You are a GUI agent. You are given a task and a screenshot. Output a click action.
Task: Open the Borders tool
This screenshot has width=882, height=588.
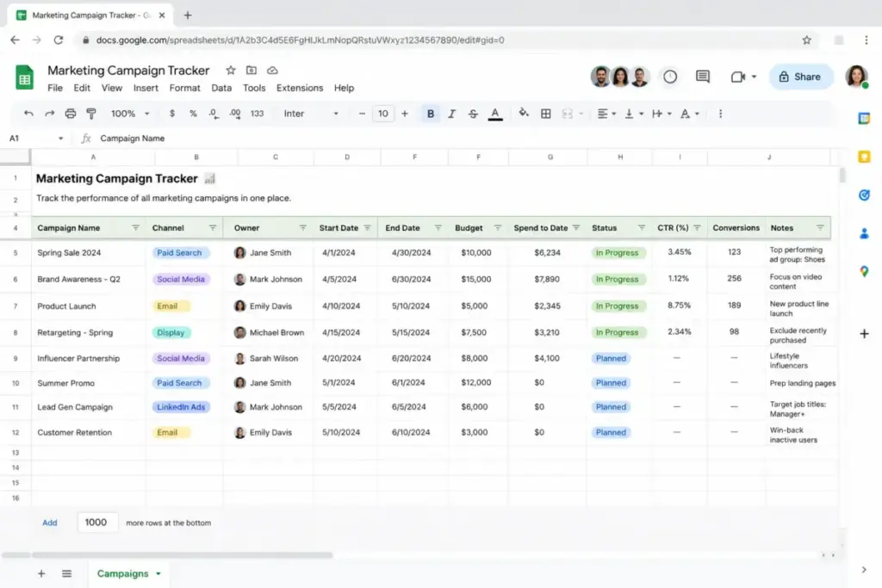coord(545,114)
